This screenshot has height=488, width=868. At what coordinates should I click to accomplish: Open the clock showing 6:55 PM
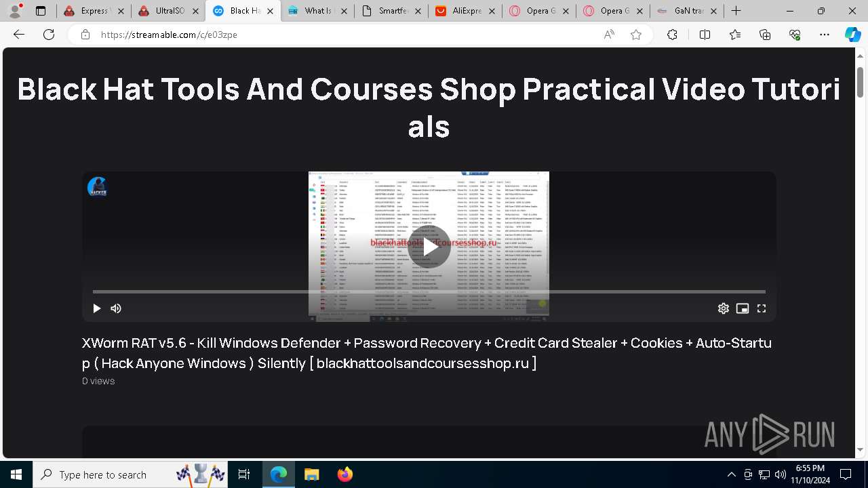pyautogui.click(x=810, y=474)
